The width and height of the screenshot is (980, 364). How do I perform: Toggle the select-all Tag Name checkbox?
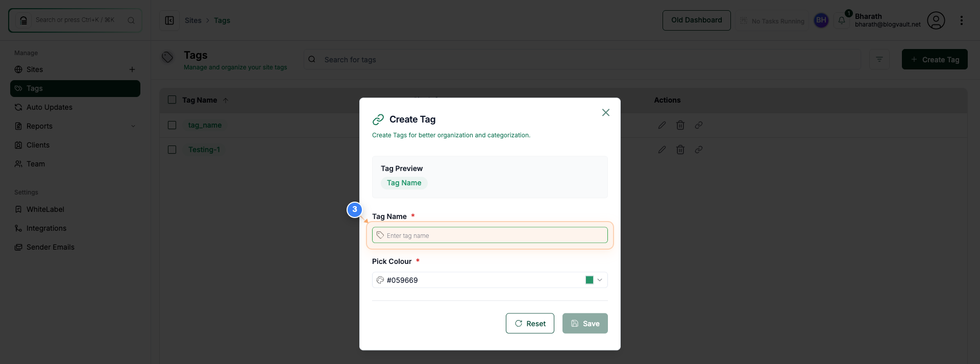coord(172,100)
